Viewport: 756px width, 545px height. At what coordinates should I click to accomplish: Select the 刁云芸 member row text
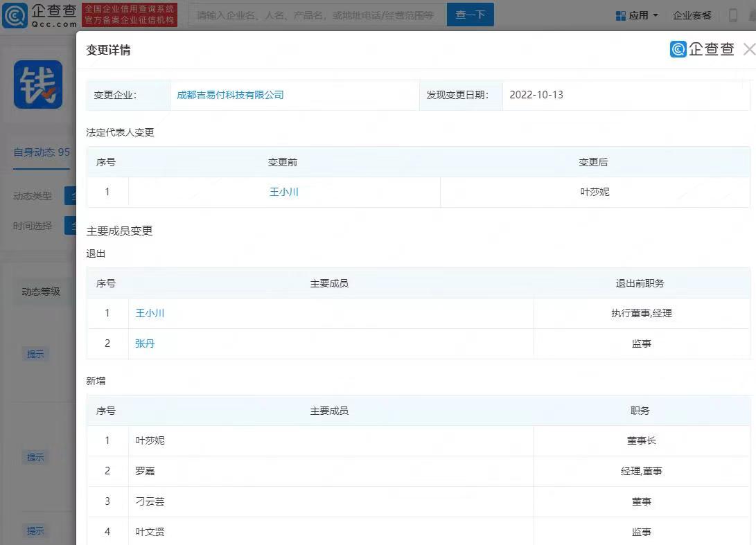click(150, 501)
